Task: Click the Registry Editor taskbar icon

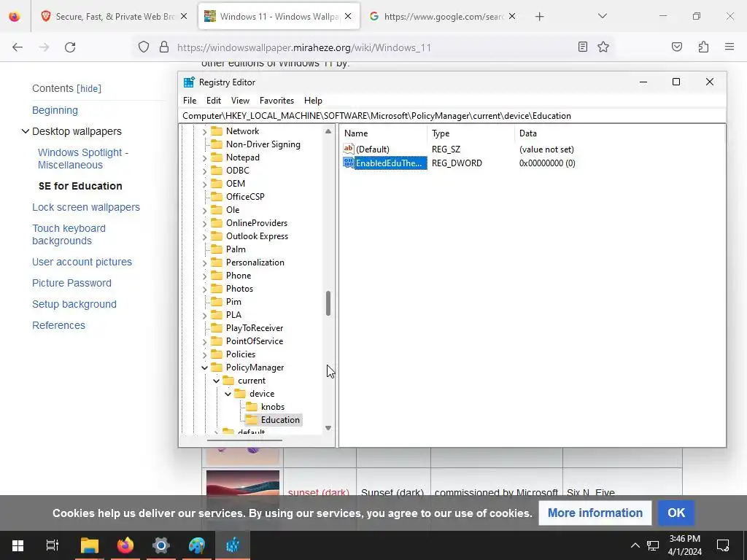Action: [233, 545]
